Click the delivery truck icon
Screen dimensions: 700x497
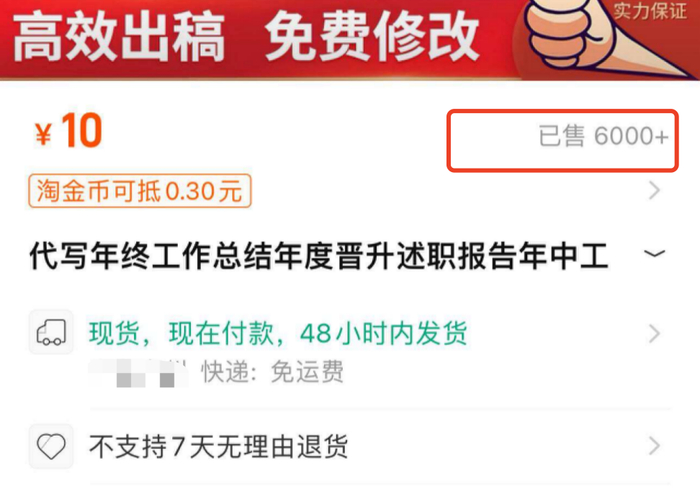(x=51, y=332)
